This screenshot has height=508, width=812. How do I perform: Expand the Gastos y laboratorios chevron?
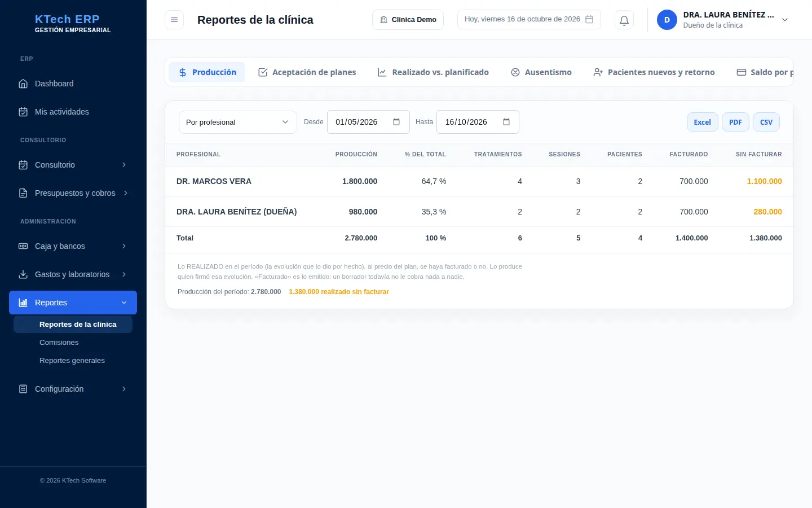click(124, 274)
